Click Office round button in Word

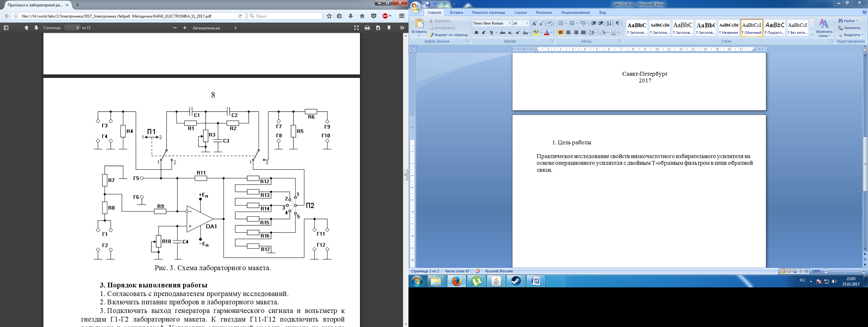point(415,7)
